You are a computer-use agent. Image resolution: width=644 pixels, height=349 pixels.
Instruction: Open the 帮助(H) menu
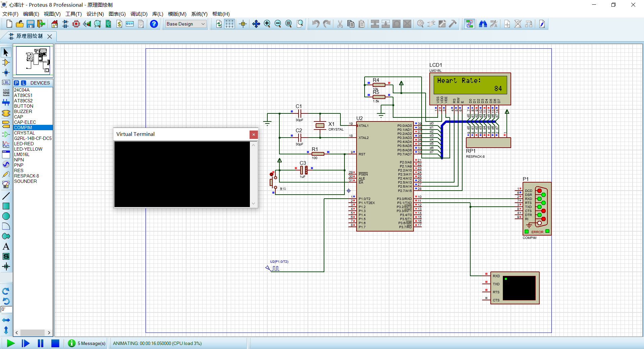(221, 14)
